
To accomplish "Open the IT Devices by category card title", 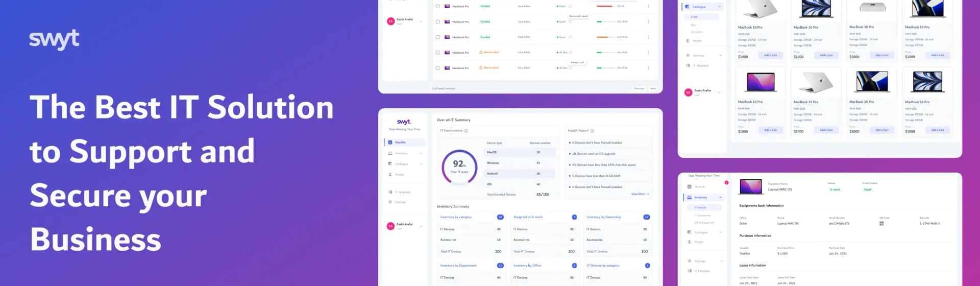I will (x=603, y=266).
